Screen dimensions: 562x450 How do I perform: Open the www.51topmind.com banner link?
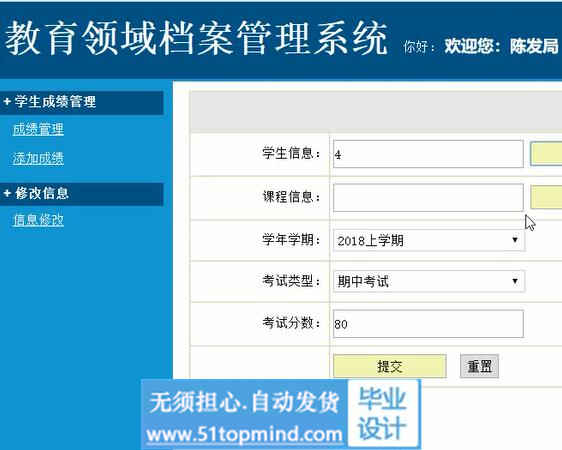(x=244, y=434)
